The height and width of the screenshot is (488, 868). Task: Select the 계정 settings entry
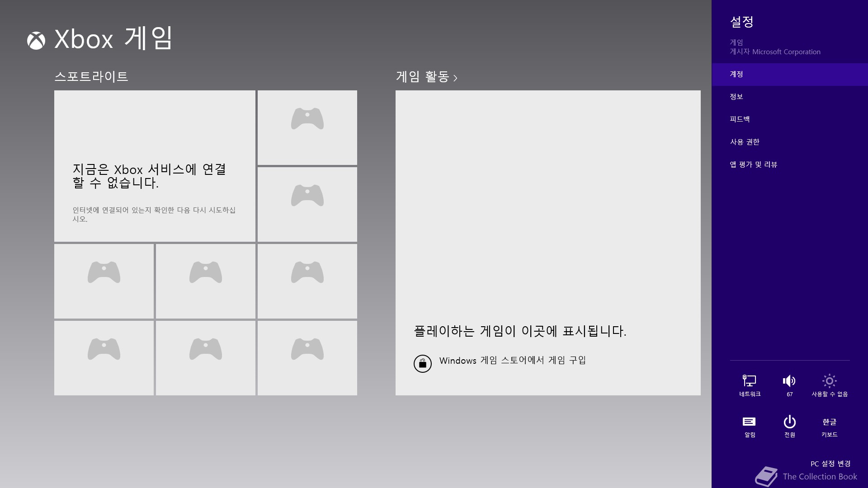tap(790, 74)
